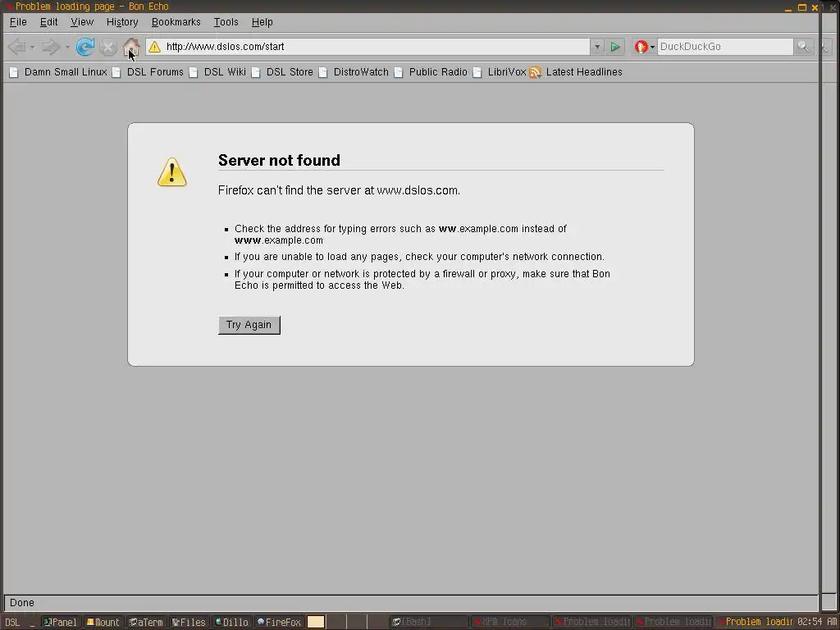
Task: Launch Mount from the taskbar
Action: 103,622
